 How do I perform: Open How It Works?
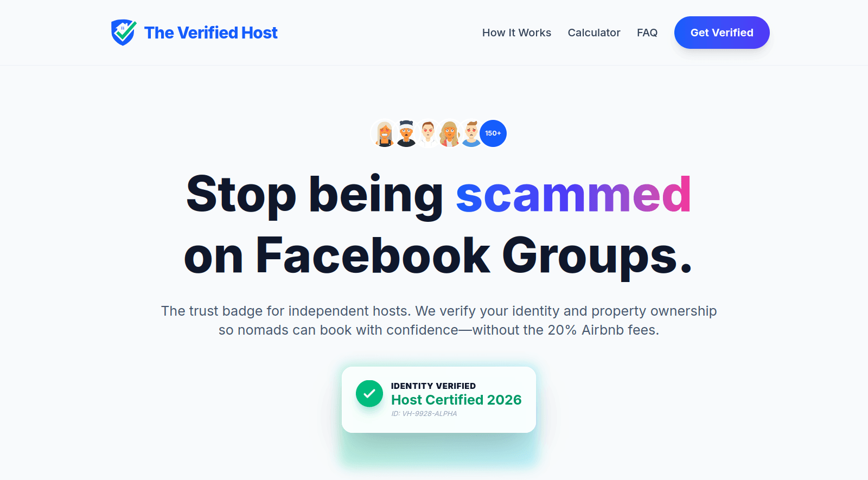516,33
